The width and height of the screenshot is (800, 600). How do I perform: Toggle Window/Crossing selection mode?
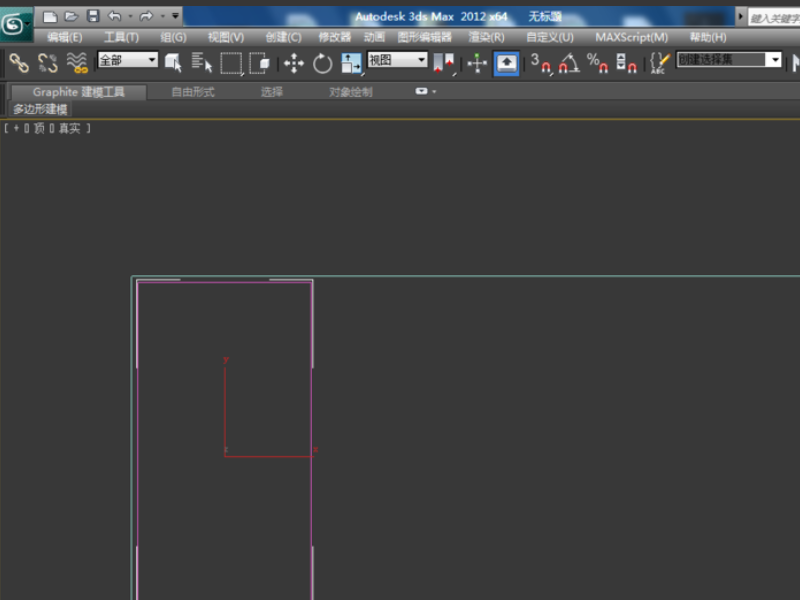click(259, 63)
